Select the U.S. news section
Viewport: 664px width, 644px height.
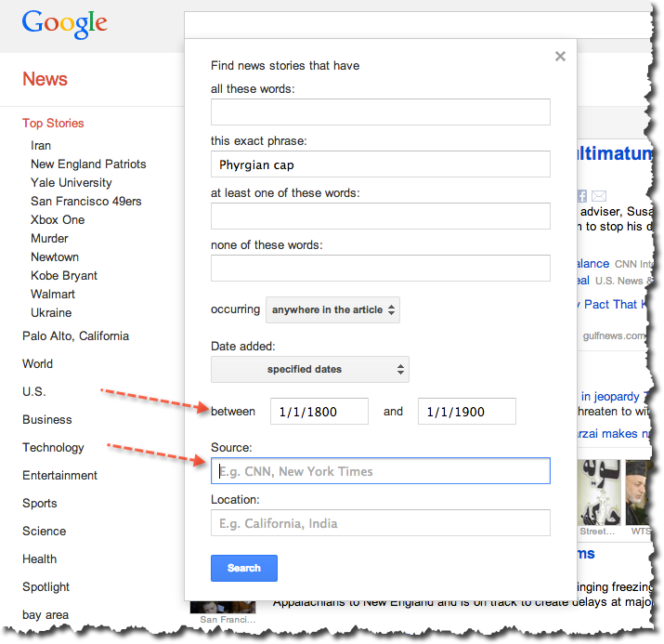pos(34,391)
